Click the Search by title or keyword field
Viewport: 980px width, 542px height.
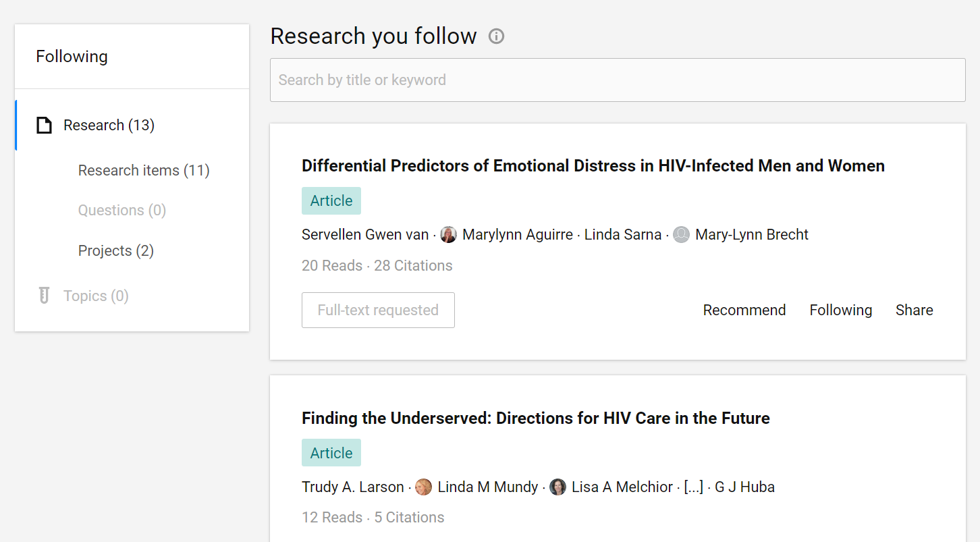point(617,80)
